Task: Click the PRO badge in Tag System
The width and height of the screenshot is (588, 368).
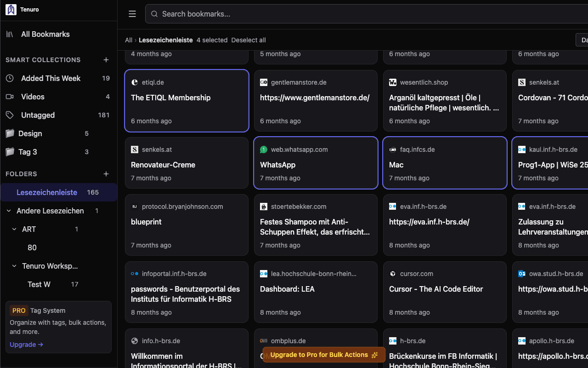Action: [x=19, y=310]
